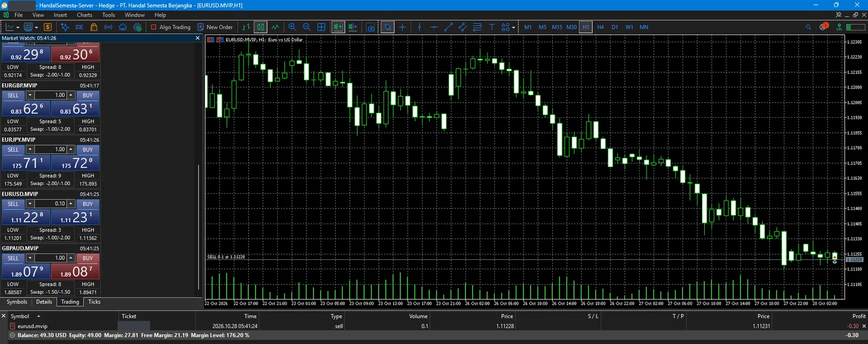Screen dimensions: 868x344
Task: Select the Fibonacci retracement tool
Action: pyautogui.click(x=477, y=27)
